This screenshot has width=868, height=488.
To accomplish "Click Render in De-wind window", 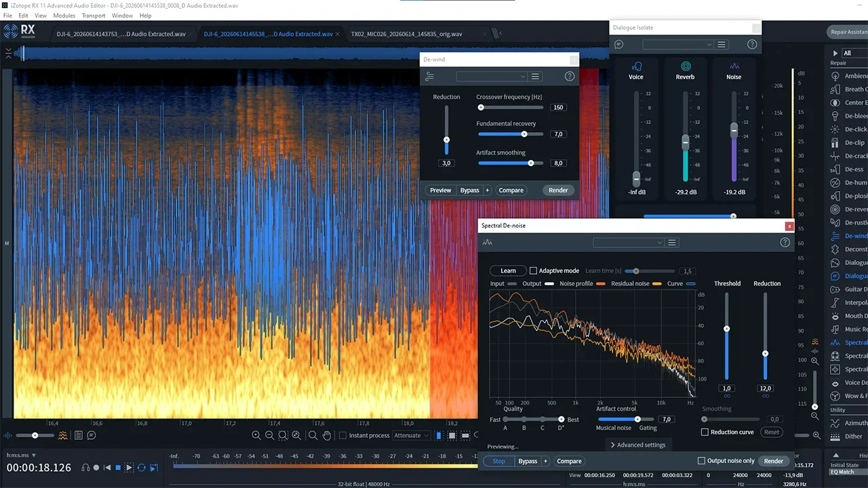I will pyautogui.click(x=558, y=190).
